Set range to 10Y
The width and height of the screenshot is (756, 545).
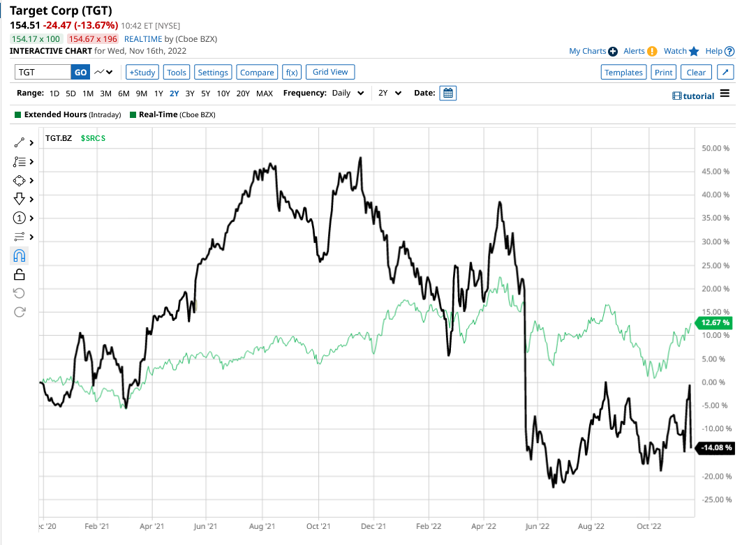(223, 94)
